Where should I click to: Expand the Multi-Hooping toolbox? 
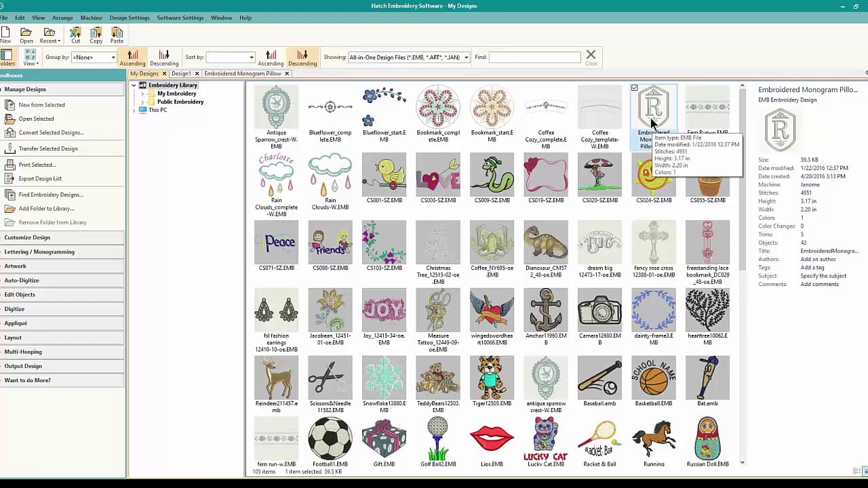point(62,351)
